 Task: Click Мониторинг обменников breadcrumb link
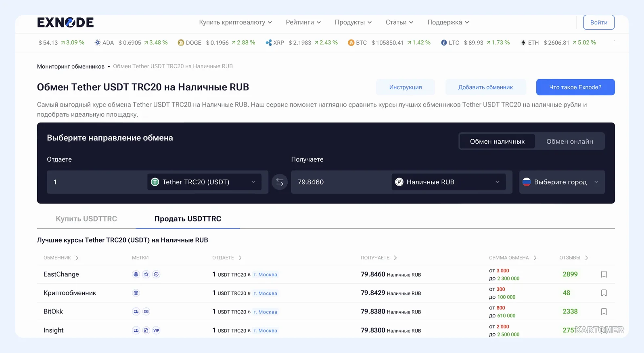pos(71,66)
